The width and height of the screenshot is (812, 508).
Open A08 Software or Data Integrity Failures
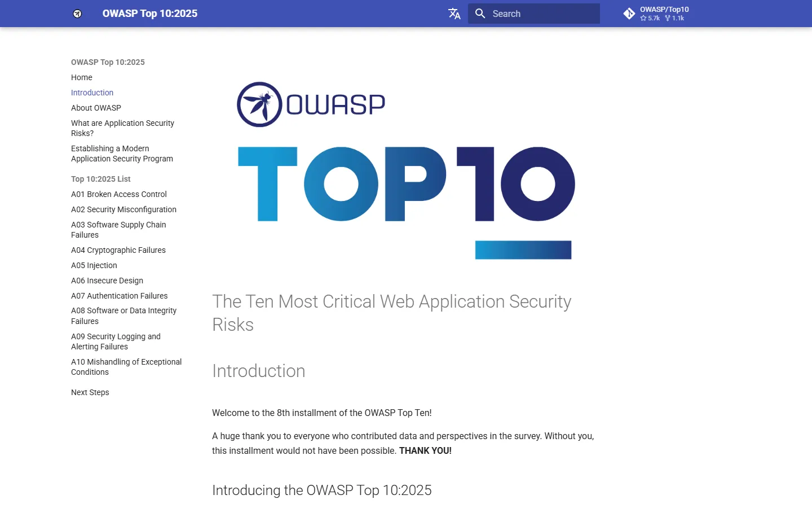123,316
